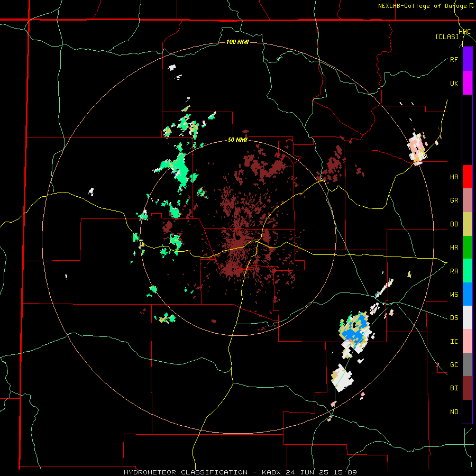
Task: Click the blue WS legend swatch
Action: click(x=467, y=294)
